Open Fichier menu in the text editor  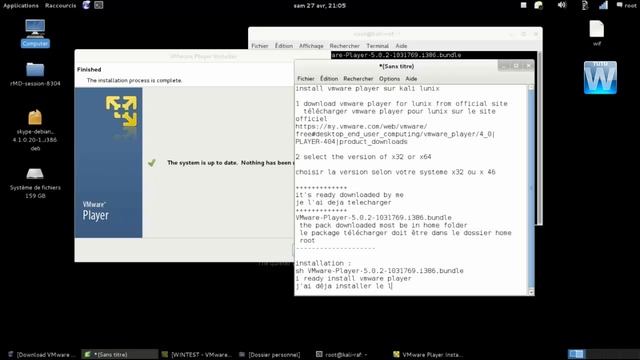[306, 78]
